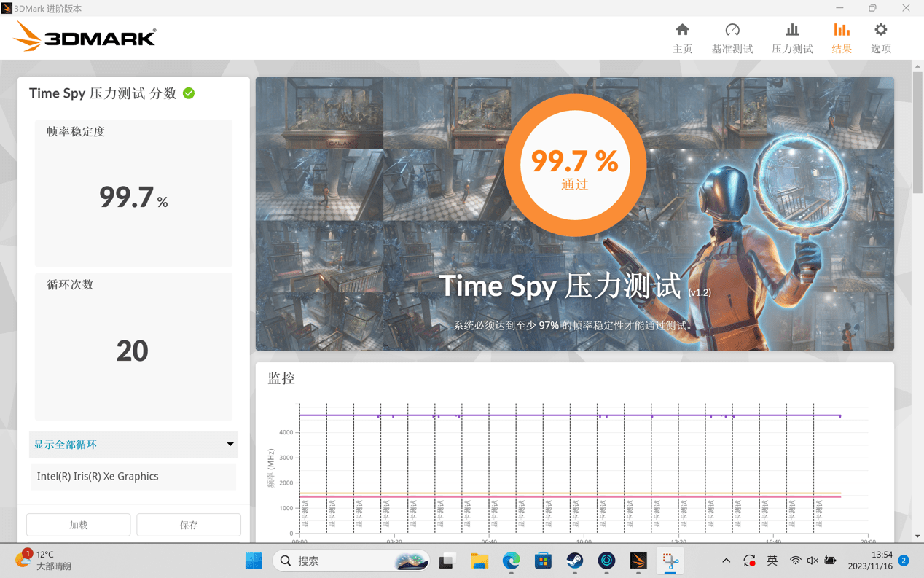The image size is (924, 578).
Task: Click the 3DMark logo
Action: [x=85, y=36]
